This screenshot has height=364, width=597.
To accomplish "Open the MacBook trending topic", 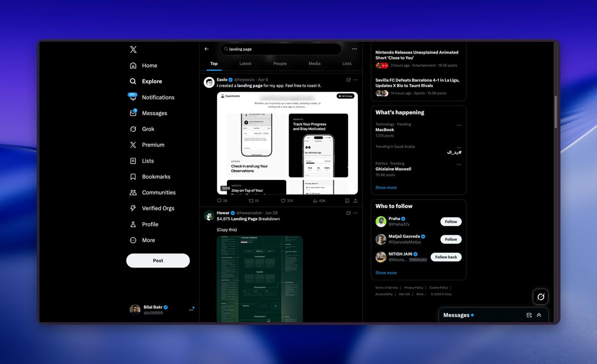I will [418, 130].
